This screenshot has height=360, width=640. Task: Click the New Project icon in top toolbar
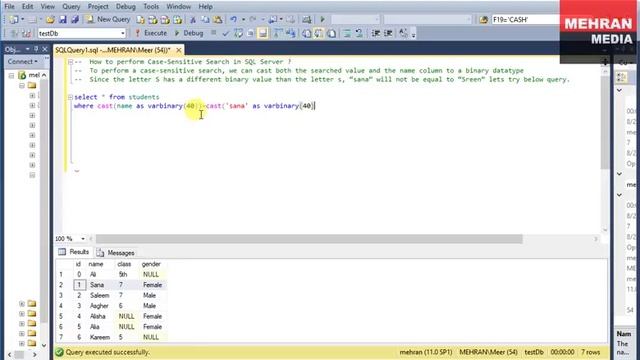coord(13,20)
